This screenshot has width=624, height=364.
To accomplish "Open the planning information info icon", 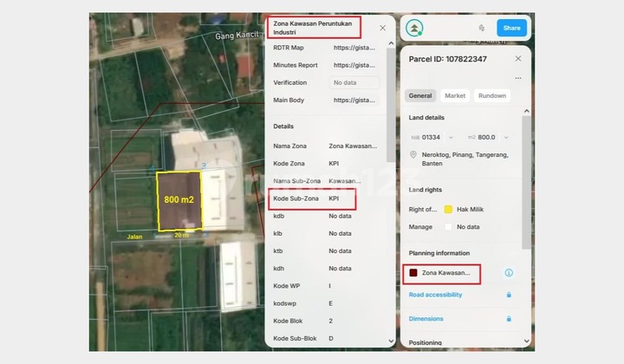I will 509,272.
